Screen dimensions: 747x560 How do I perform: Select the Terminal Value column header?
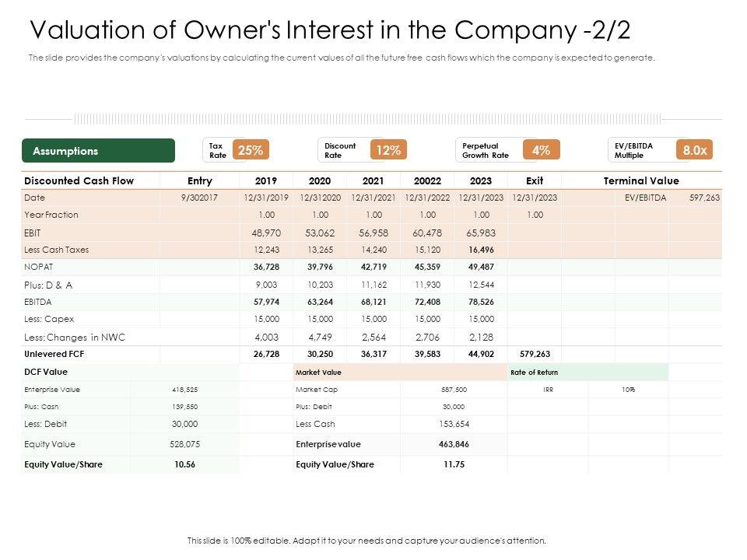641,181
